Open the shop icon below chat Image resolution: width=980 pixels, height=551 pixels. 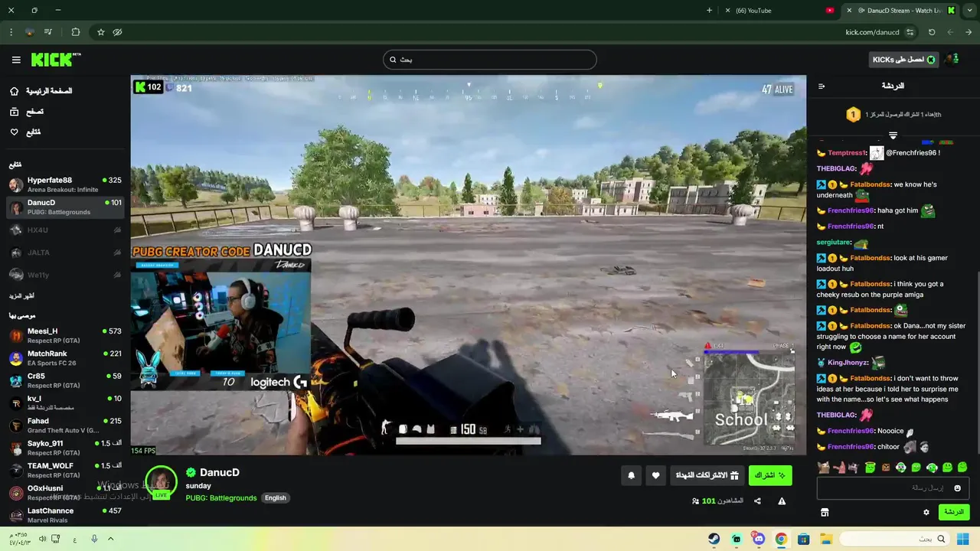click(x=825, y=512)
